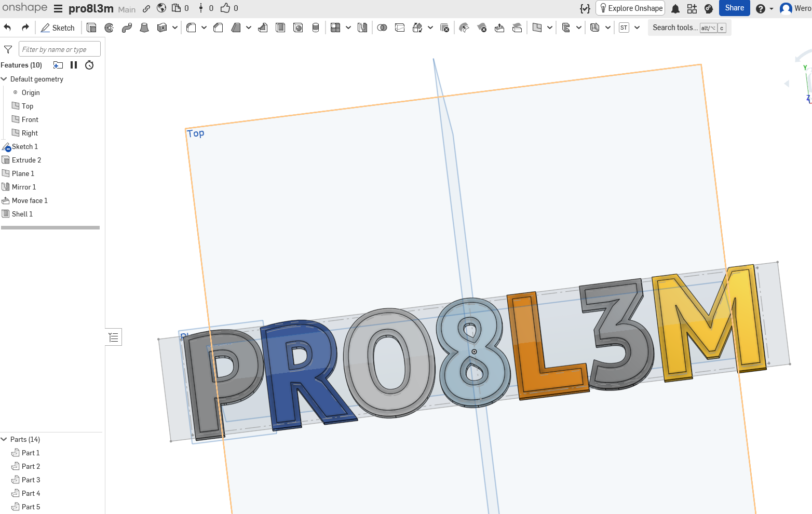The width and height of the screenshot is (812, 514).
Task: Select the Loft tool
Action: click(144, 28)
